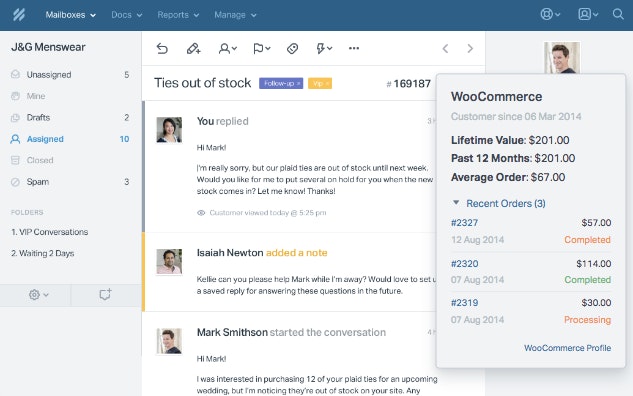Click the Drafts folder icon
This screenshot has width=633, height=396.
[x=15, y=117]
